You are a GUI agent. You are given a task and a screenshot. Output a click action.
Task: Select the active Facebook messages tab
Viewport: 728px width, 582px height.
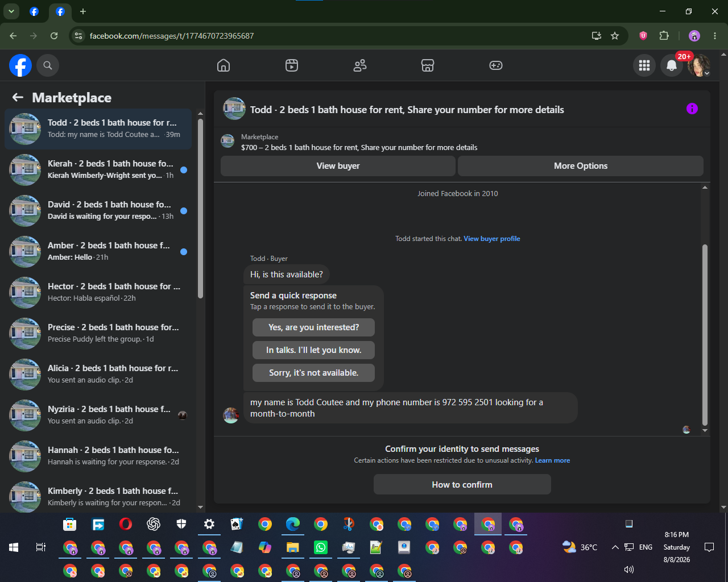[x=60, y=11]
